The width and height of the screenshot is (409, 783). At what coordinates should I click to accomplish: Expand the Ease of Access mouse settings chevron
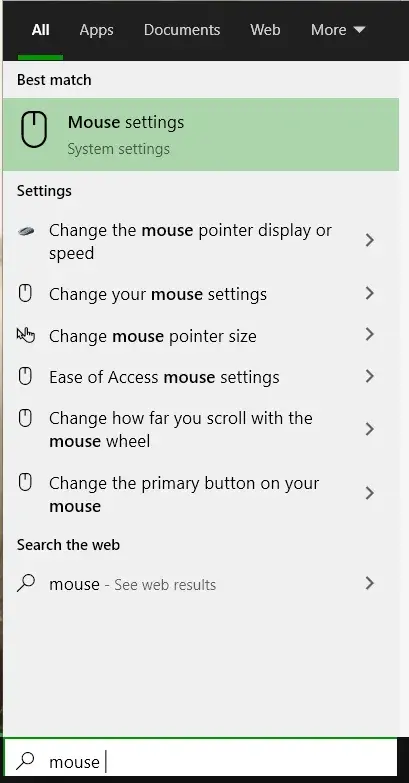pos(370,376)
